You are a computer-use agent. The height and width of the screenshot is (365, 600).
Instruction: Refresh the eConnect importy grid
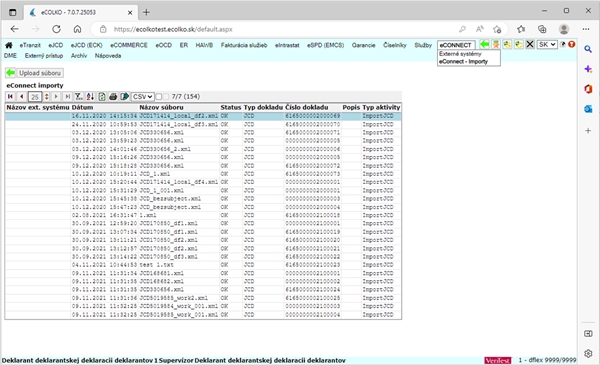click(102, 96)
